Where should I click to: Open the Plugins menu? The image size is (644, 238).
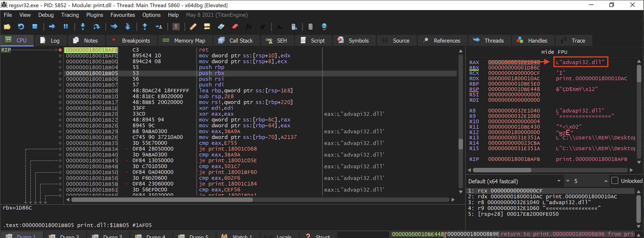point(95,15)
